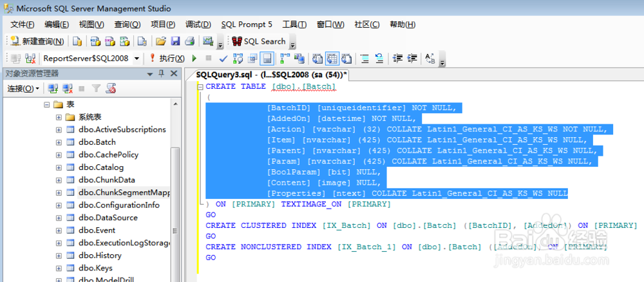The width and height of the screenshot is (644, 282).
Task: Click the query options icon
Action: coord(252,59)
